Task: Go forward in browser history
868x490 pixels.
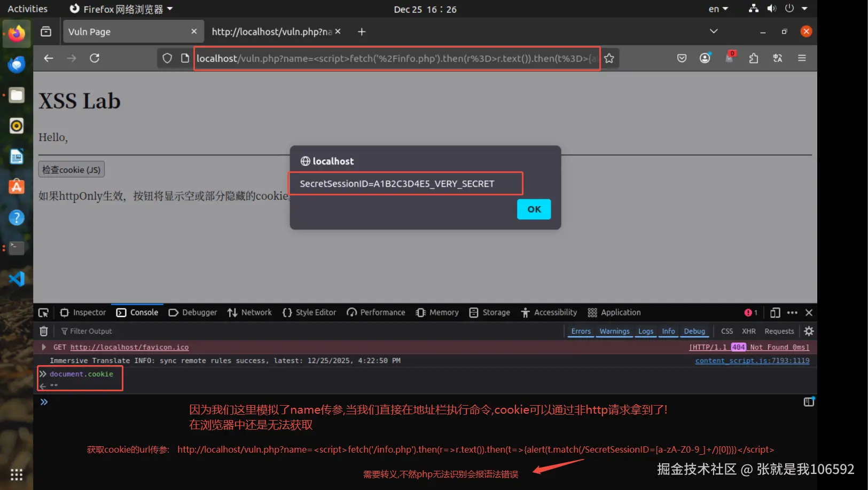Action: click(x=72, y=58)
